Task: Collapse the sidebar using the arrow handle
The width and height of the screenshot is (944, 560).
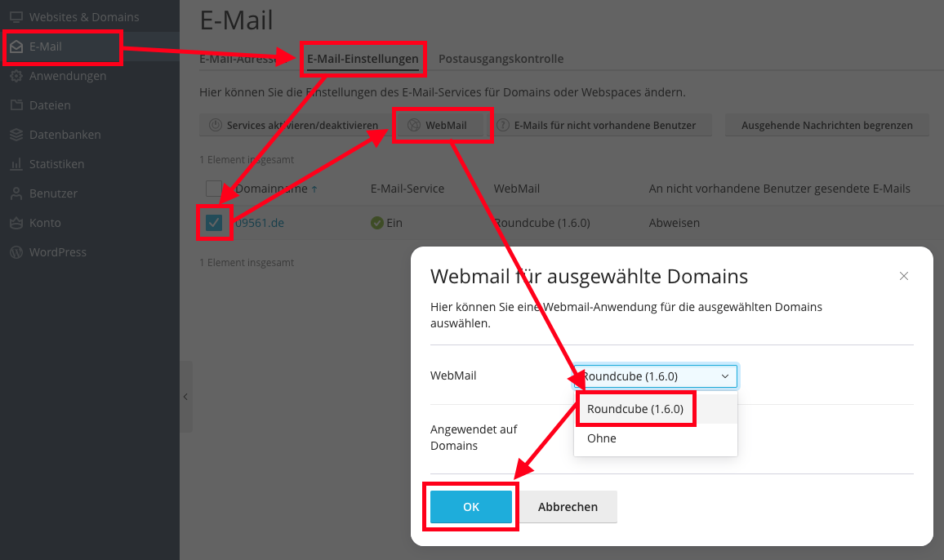Action: point(186,397)
